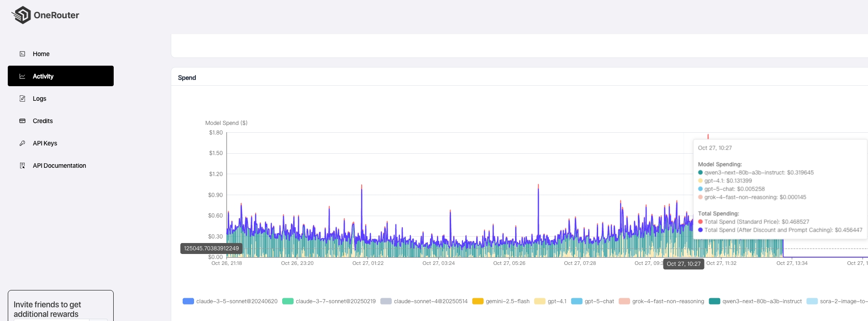Open the Logs menu item
868x321 pixels.
pos(40,98)
